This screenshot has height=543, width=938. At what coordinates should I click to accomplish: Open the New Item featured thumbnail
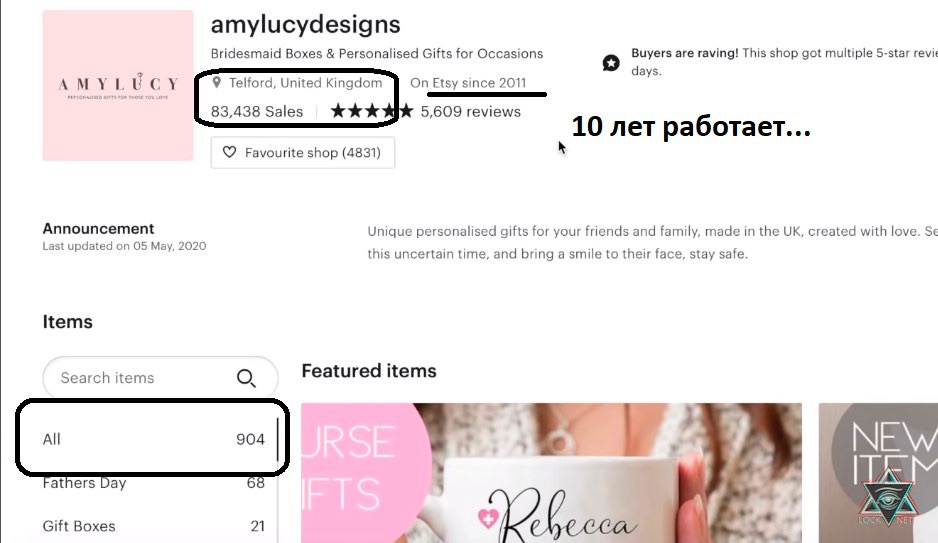(x=878, y=473)
